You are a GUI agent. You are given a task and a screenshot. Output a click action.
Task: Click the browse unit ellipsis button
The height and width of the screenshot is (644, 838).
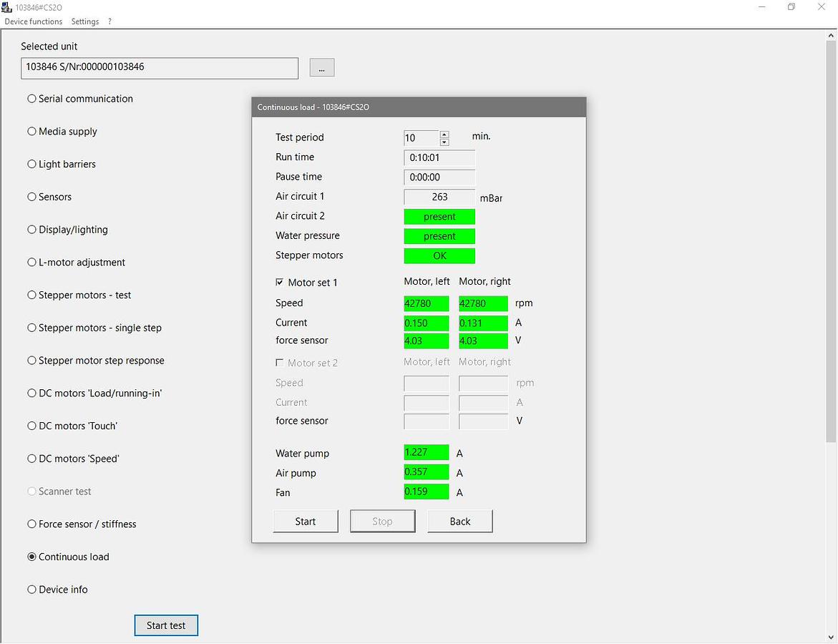pos(321,68)
